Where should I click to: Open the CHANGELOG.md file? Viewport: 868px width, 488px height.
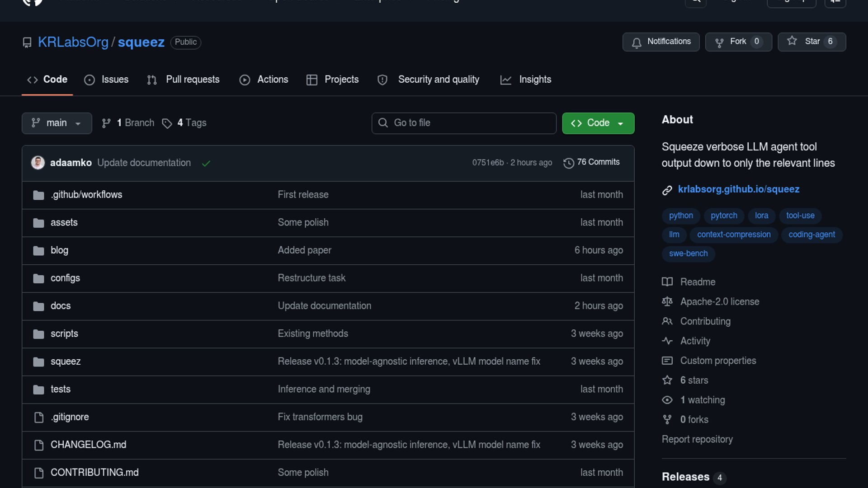pos(88,445)
